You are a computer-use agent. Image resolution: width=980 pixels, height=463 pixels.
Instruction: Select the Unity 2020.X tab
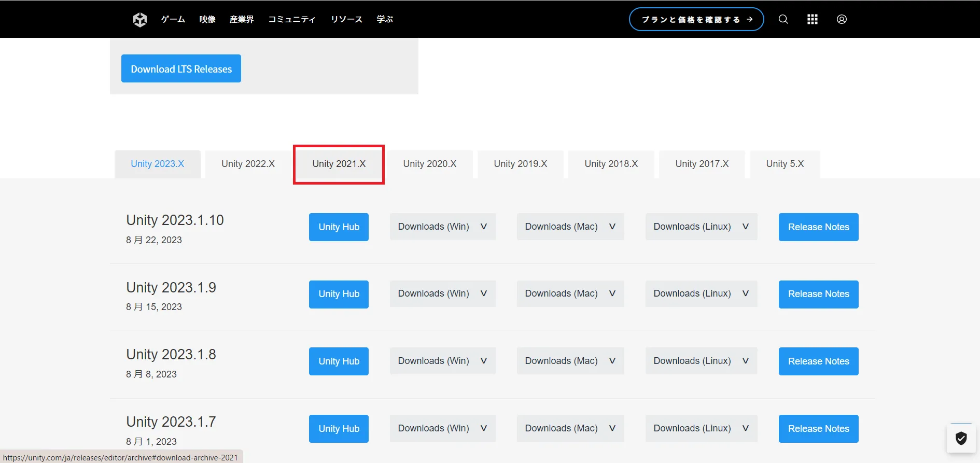pyautogui.click(x=430, y=164)
